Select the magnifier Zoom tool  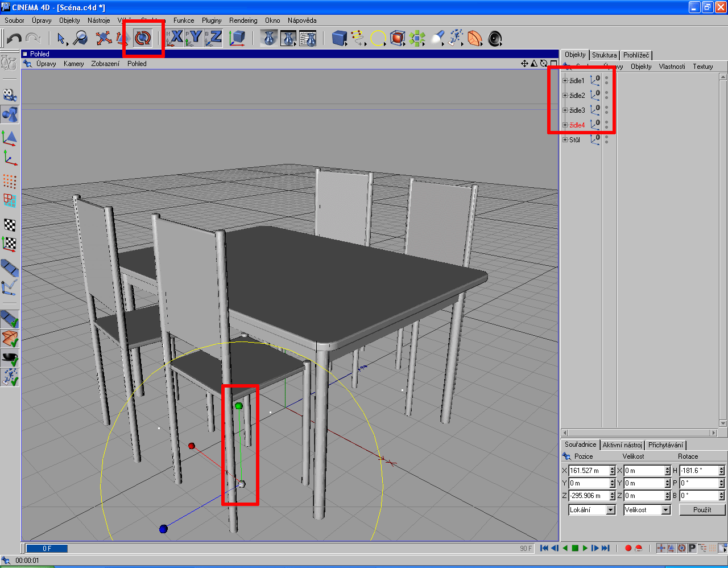[81, 38]
